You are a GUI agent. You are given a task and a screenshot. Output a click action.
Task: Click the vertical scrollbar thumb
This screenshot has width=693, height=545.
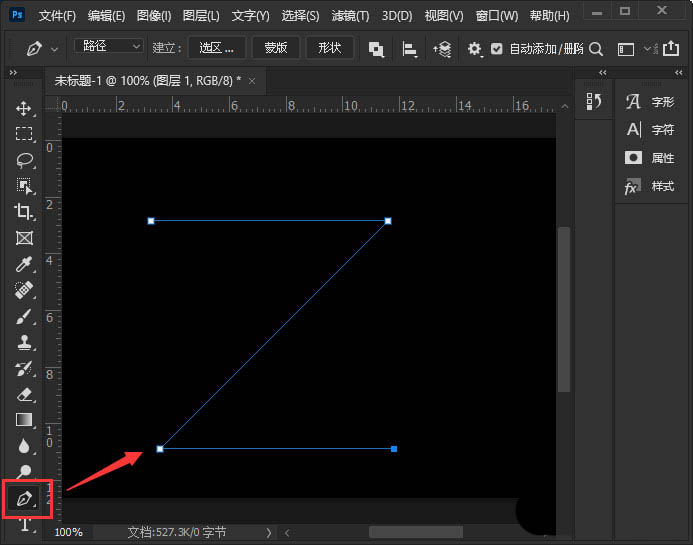(x=564, y=309)
